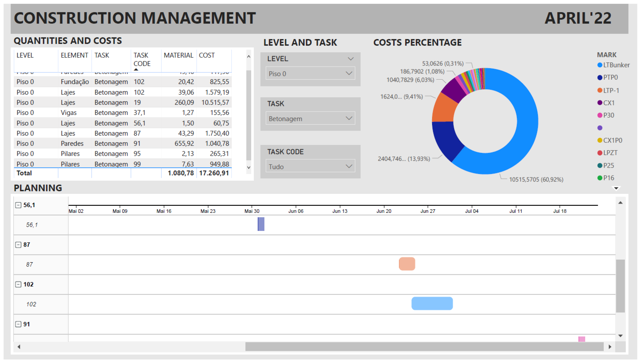
Task: Collapse the 56,1 planning group
Action: 18,205
